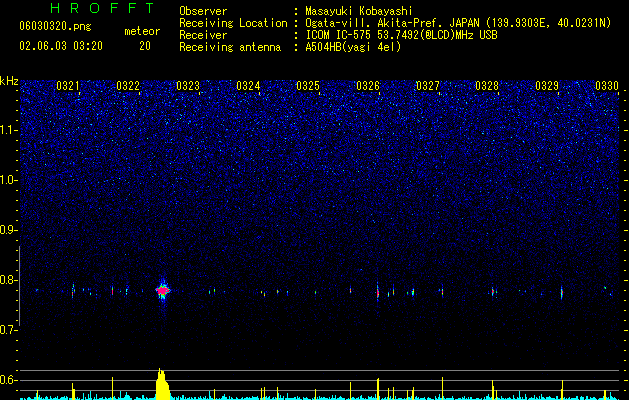The width and height of the screenshot is (629, 400).
Task: Click the date stamp 02.06.03 03:20
Action: 61,46
